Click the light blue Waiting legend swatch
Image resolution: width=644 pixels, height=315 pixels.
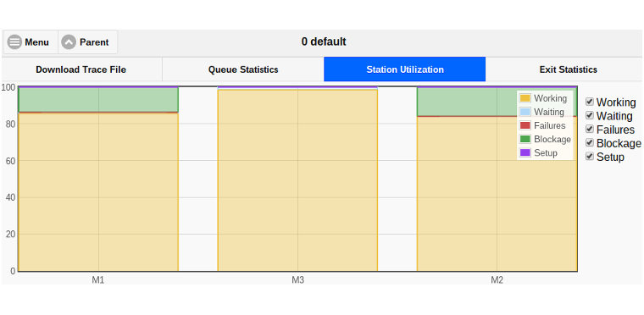pos(525,112)
